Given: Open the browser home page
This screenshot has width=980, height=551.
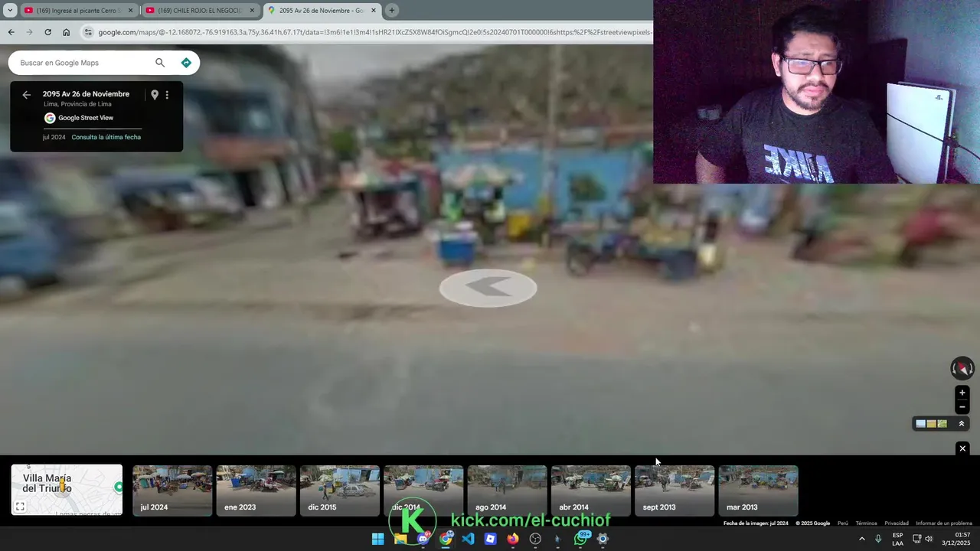Looking at the screenshot, I should (x=66, y=32).
